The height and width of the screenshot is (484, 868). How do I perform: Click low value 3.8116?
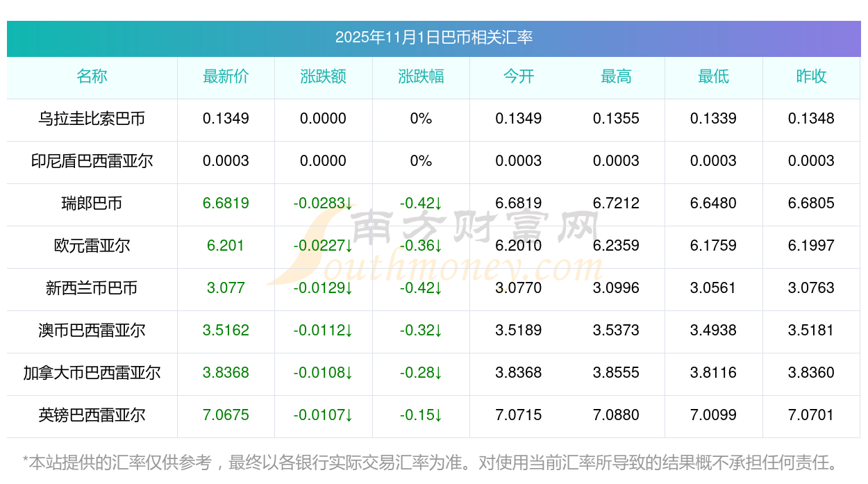point(714,373)
